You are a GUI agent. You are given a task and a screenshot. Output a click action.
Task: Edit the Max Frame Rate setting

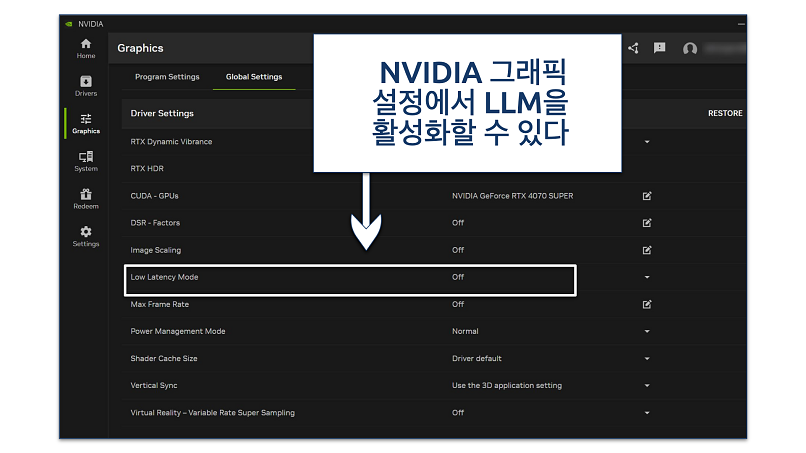(x=647, y=304)
